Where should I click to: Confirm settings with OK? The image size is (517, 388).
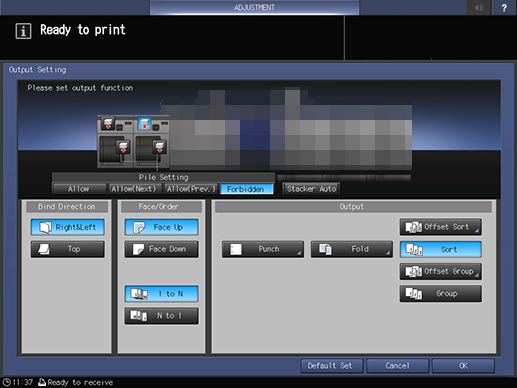click(x=463, y=366)
